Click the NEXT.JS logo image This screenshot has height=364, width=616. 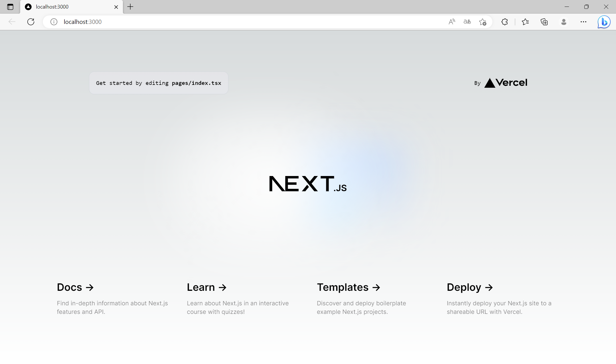(x=308, y=183)
